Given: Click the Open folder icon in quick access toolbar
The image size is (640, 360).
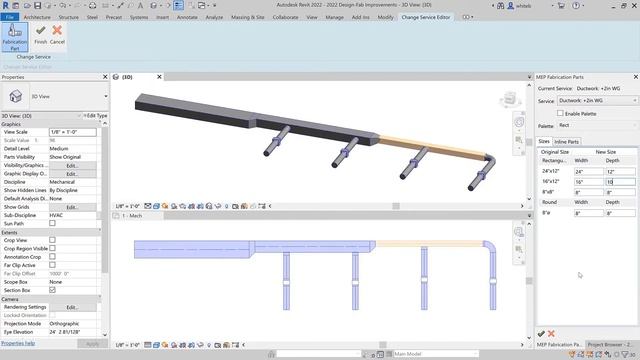Looking at the screenshot, I should pos(27,6).
